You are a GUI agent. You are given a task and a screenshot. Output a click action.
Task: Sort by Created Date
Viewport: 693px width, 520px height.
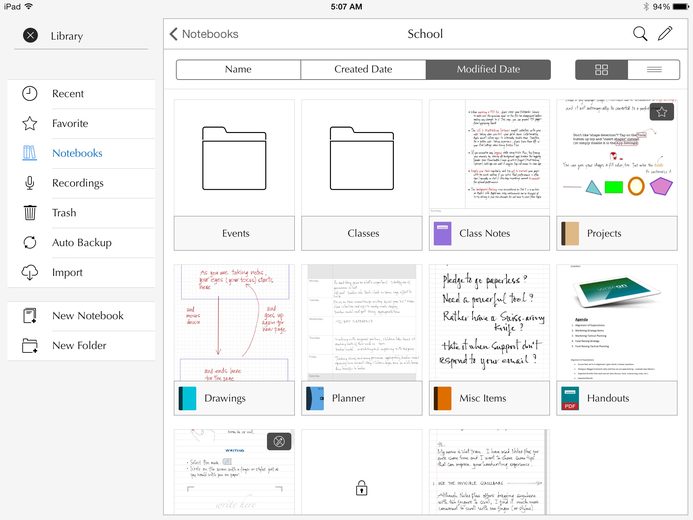pos(363,69)
